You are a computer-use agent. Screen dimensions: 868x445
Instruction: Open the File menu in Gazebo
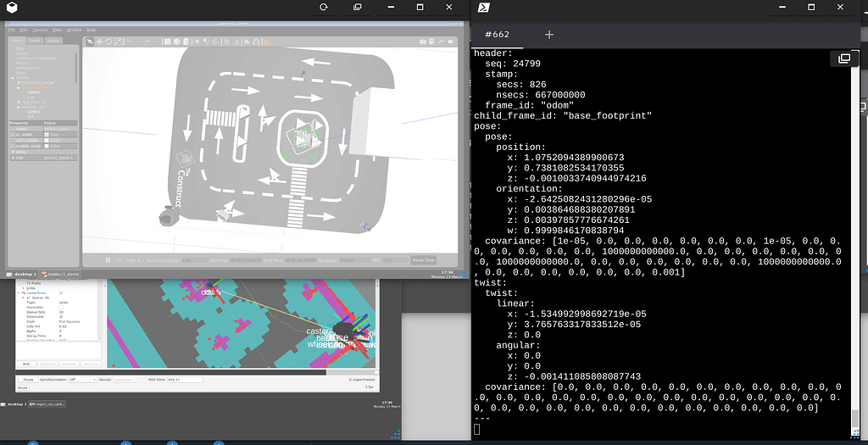[x=11, y=30]
